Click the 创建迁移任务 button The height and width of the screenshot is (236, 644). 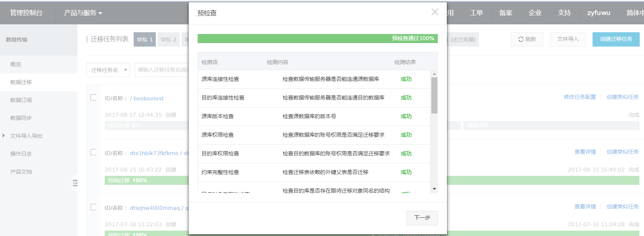(616, 39)
